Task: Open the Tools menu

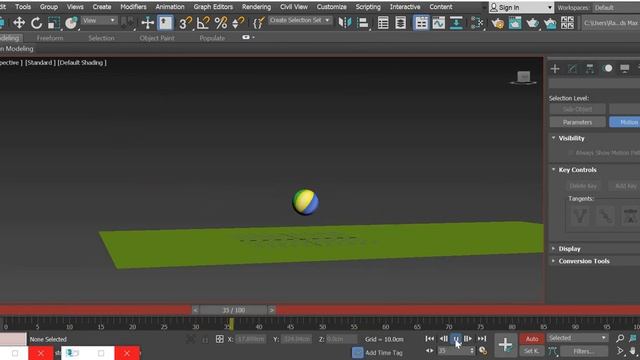Action: (23, 7)
